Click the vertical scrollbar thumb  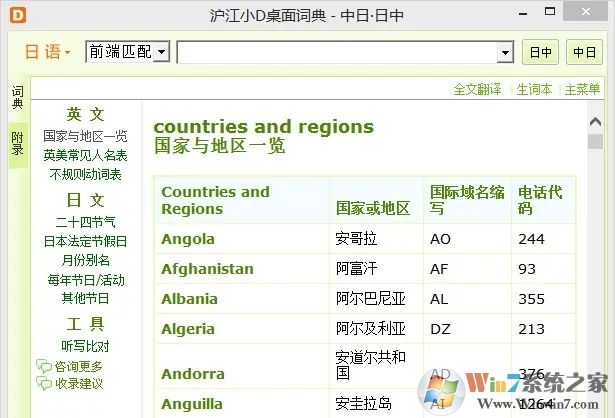595,142
